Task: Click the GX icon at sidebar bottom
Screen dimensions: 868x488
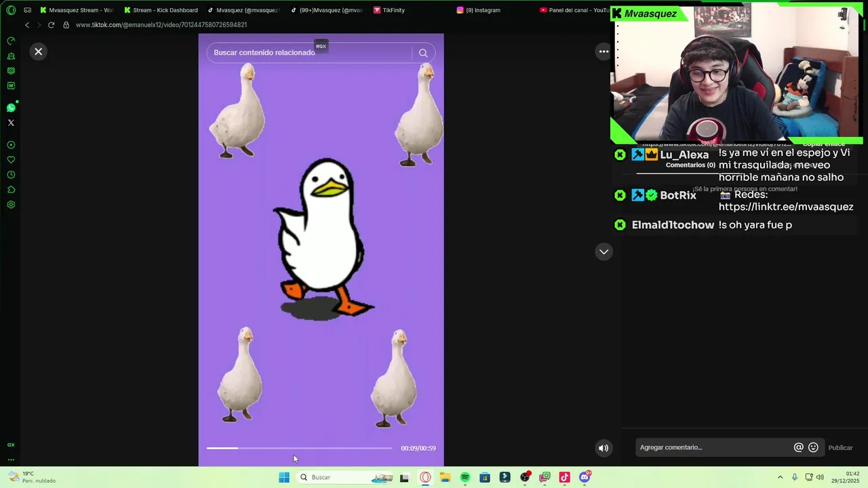Action: click(11, 445)
